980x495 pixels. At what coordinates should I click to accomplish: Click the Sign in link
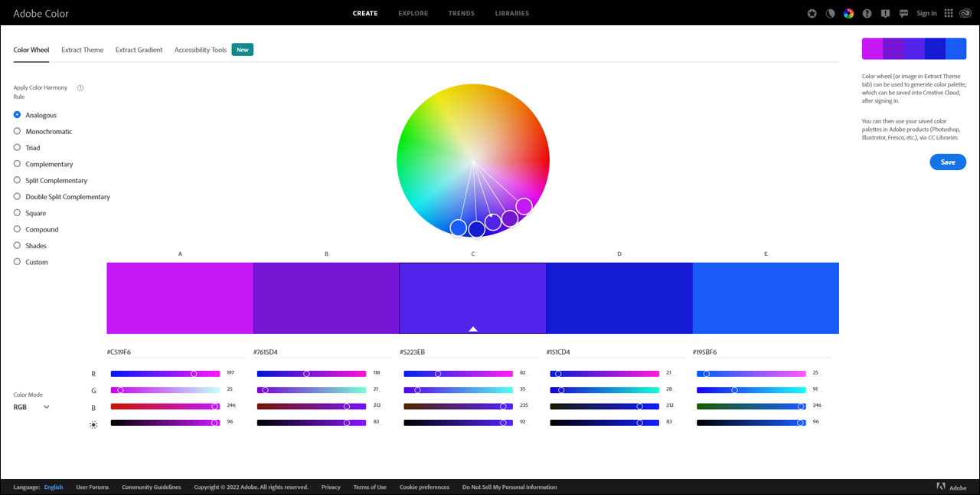[x=926, y=13]
